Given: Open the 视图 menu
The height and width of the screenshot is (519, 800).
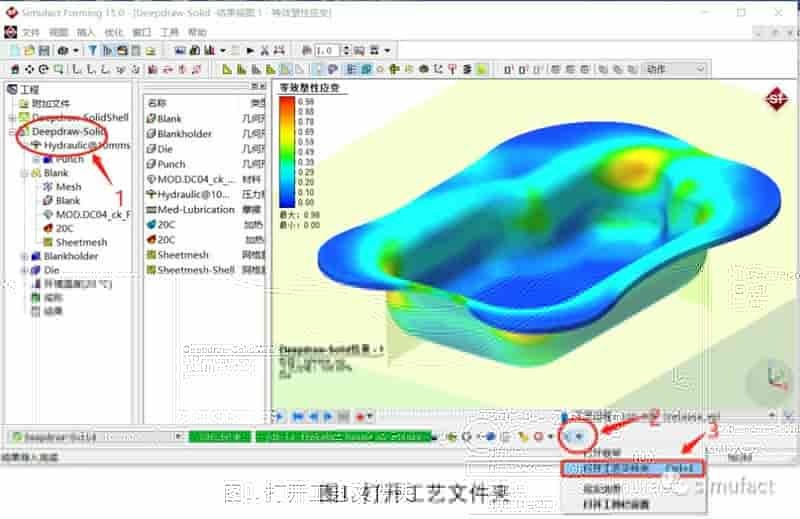Looking at the screenshot, I should click(x=58, y=32).
